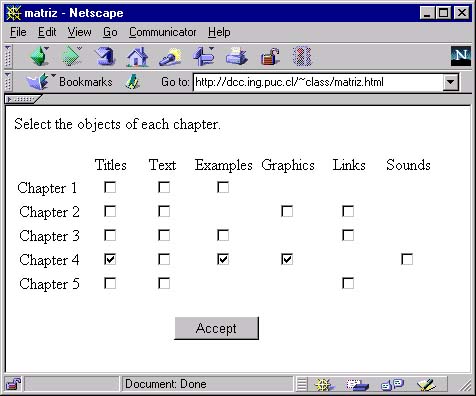Click the Forward navigation arrow
The image size is (476, 396).
(72, 56)
